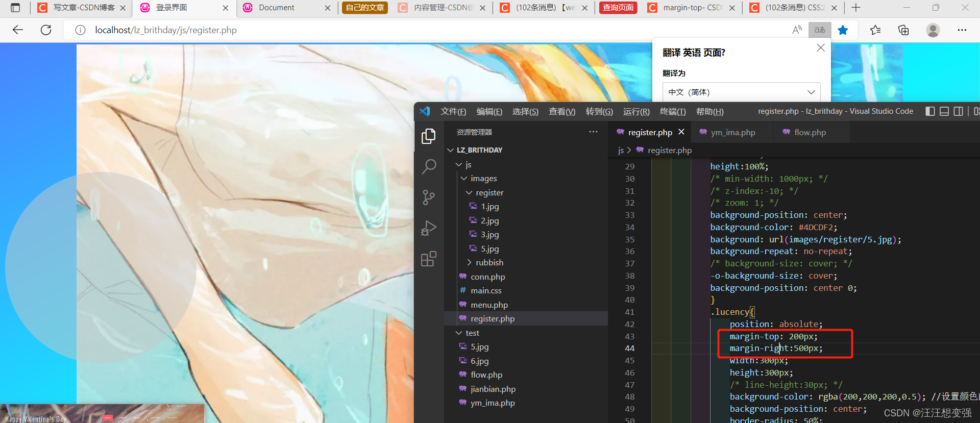This screenshot has height=423, width=980.
Task: Open the 转到(G) menu in VS Code
Action: click(599, 111)
